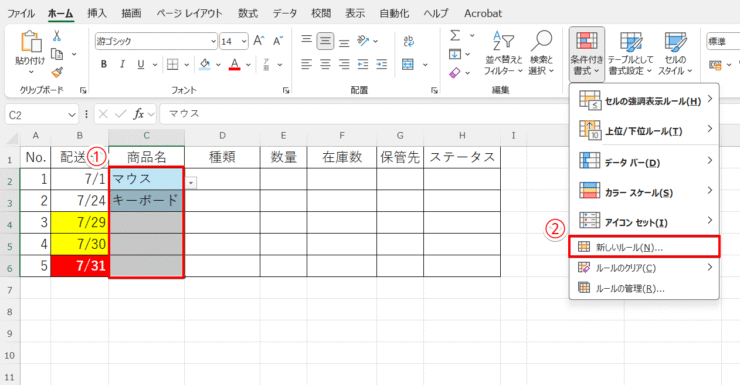740x385 pixels.
Task: Open Cell Styles (セルのスタイル)
Action: tap(675, 52)
